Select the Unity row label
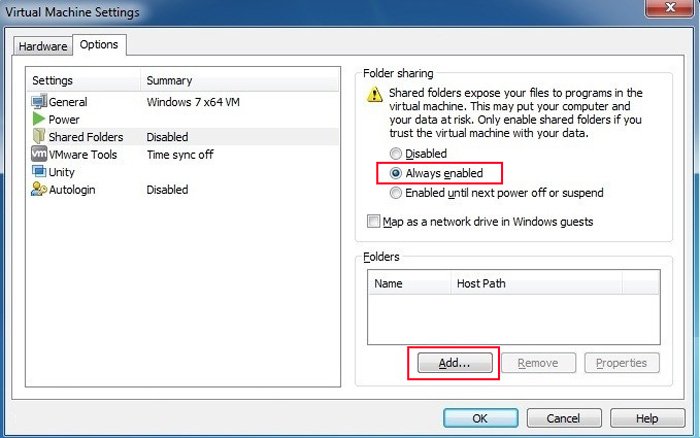Screen dimensions: 700x438 point(62,172)
